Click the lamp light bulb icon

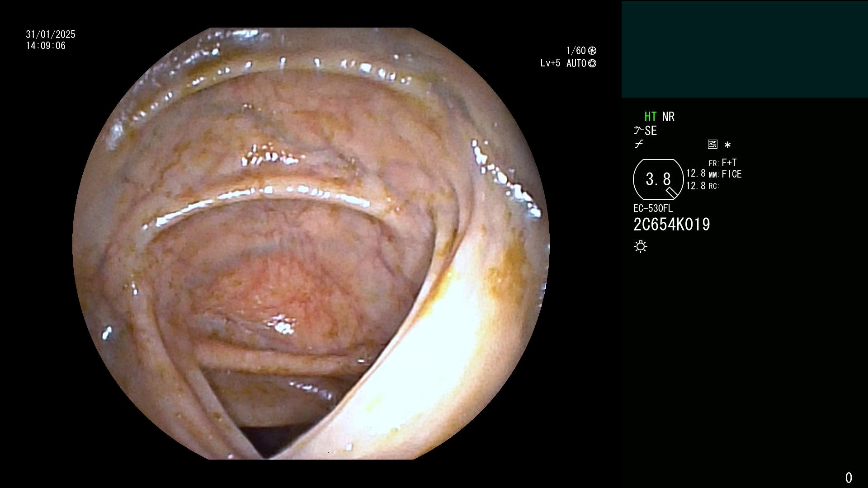point(641,247)
